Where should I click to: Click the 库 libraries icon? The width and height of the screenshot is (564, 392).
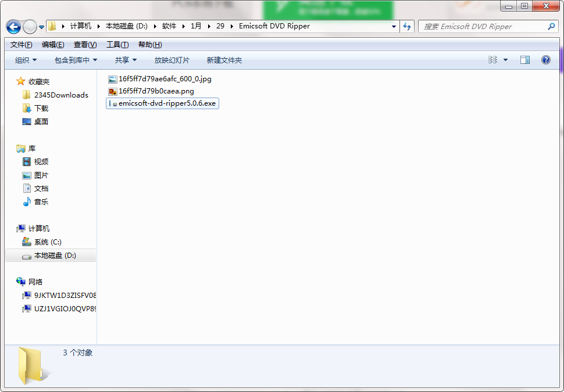20,149
